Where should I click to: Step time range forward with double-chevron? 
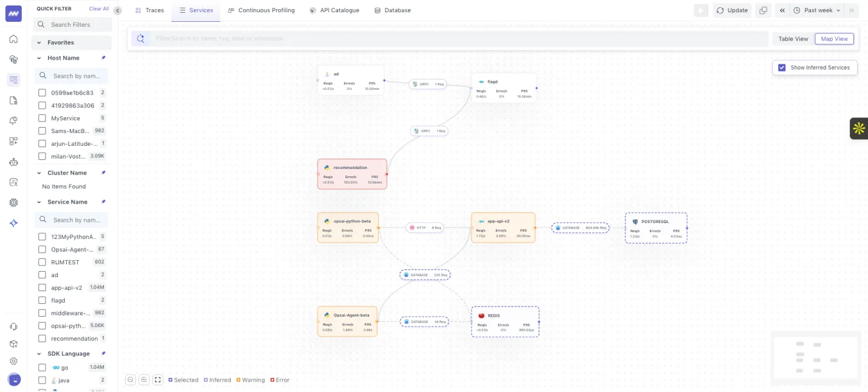coord(852,10)
